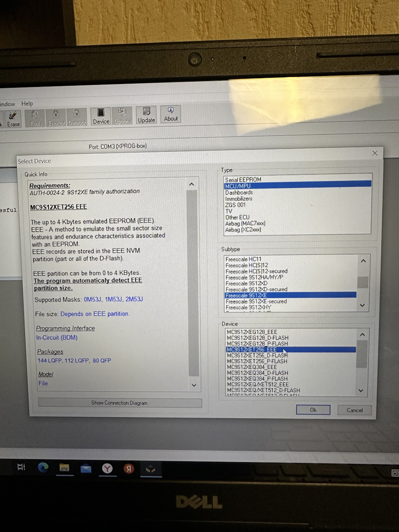
Task: Click the Erase toolbar icon
Action: 13,119
